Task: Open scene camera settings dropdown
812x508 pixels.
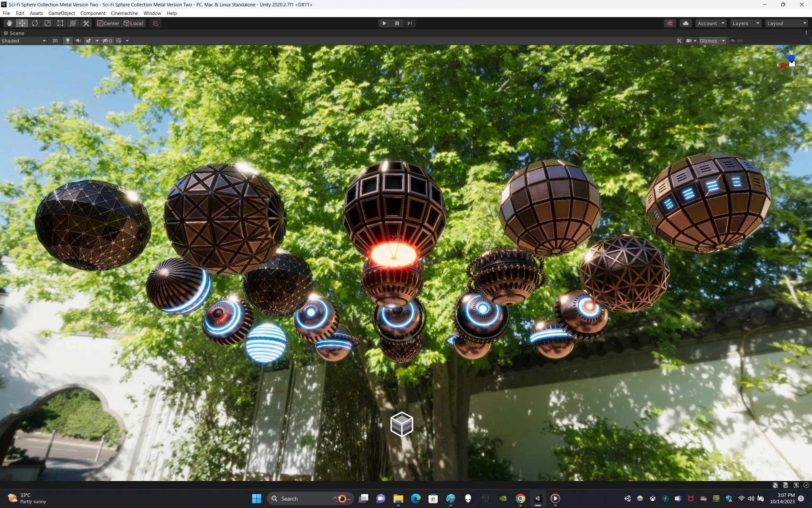Action: click(691, 41)
